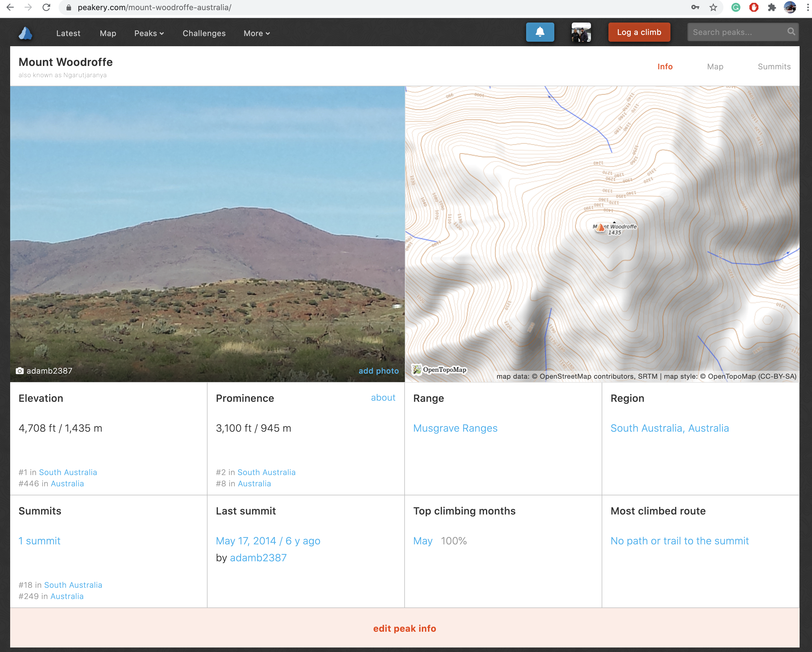Switch to the Summits tab

[774, 66]
